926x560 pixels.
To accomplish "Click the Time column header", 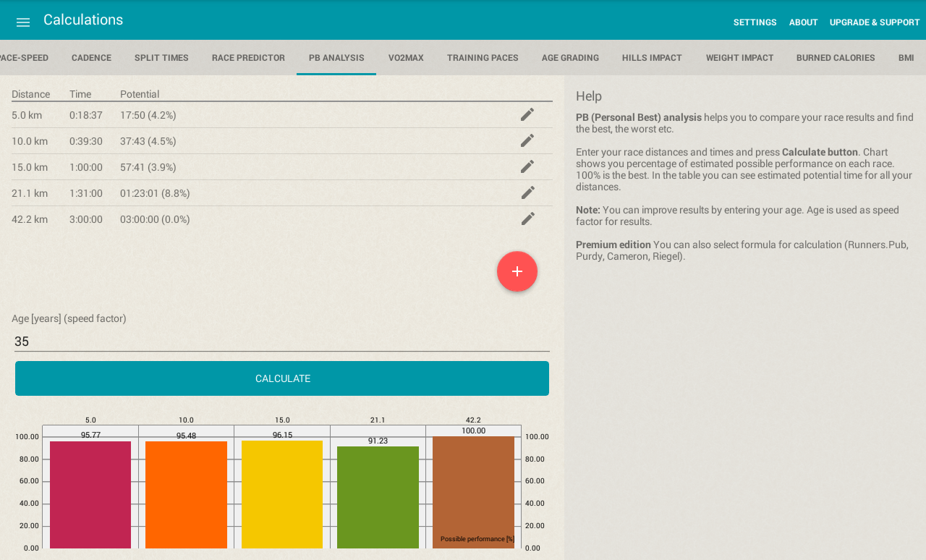I will pyautogui.click(x=80, y=94).
